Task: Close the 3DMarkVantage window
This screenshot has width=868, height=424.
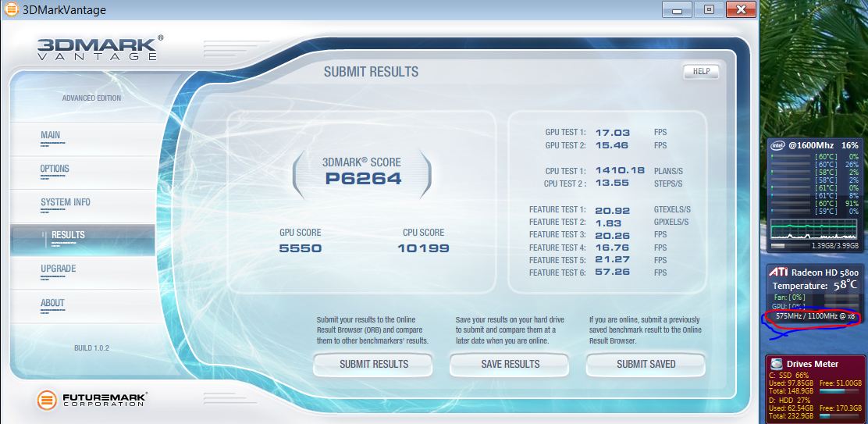Action: coord(741,9)
